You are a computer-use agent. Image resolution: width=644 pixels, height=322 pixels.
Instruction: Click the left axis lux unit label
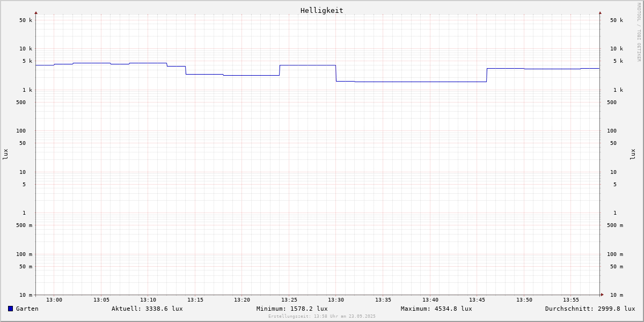pyautogui.click(x=5, y=155)
